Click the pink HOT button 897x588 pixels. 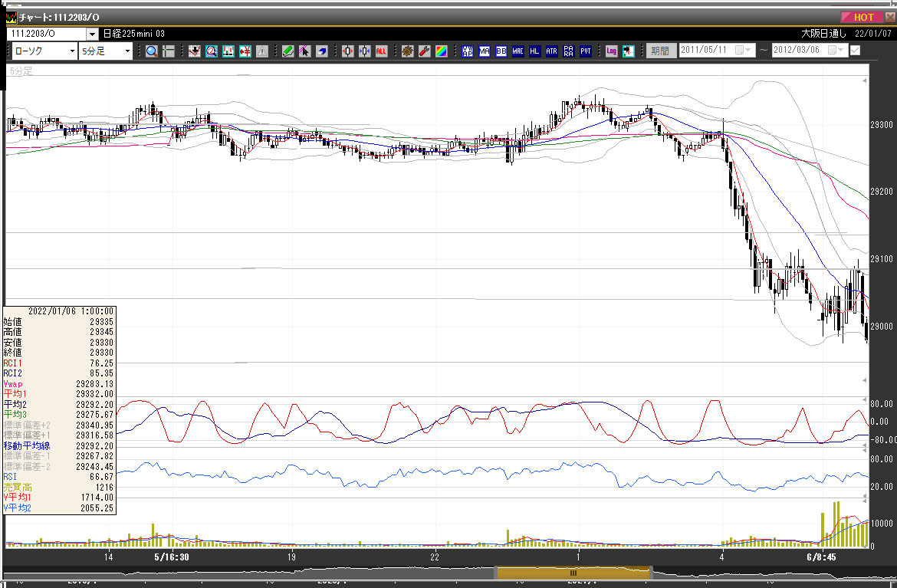[x=857, y=17]
